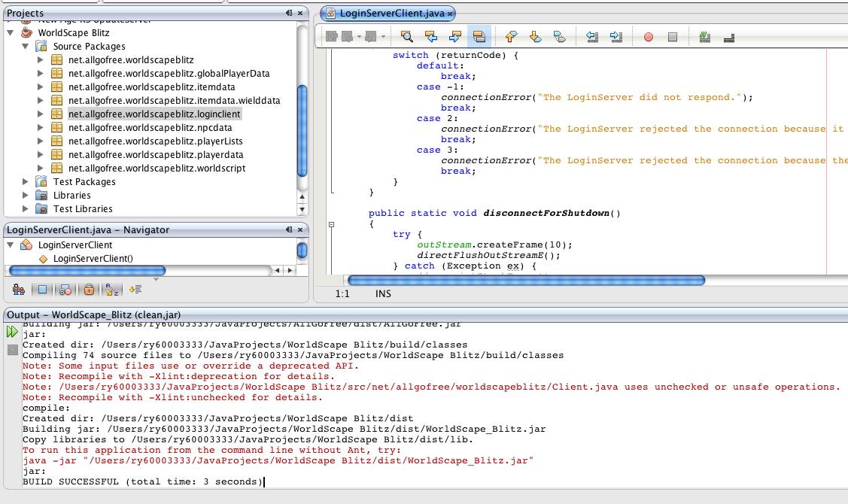Expand the loginclient package arrow
Image resolution: width=848 pixels, height=504 pixels.
pos(40,114)
